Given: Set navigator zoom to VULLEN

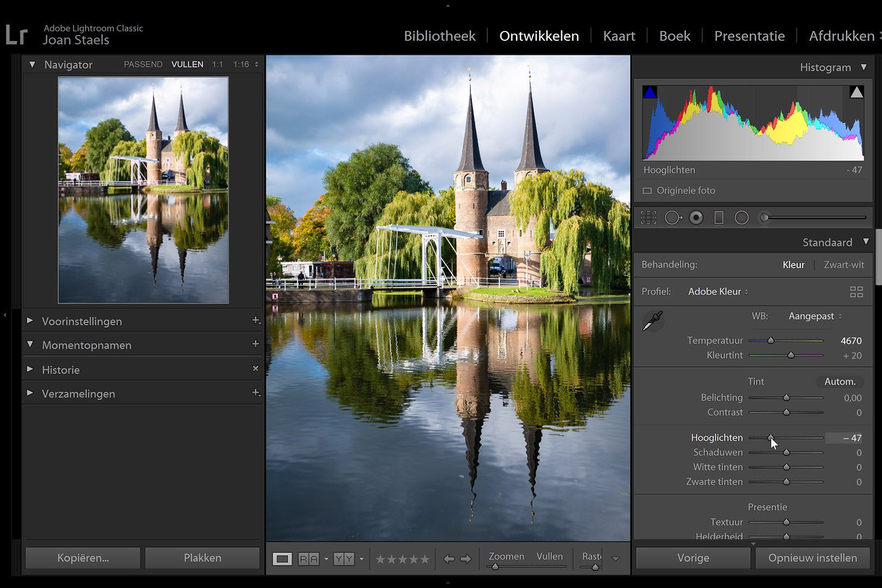Looking at the screenshot, I should click(x=187, y=64).
